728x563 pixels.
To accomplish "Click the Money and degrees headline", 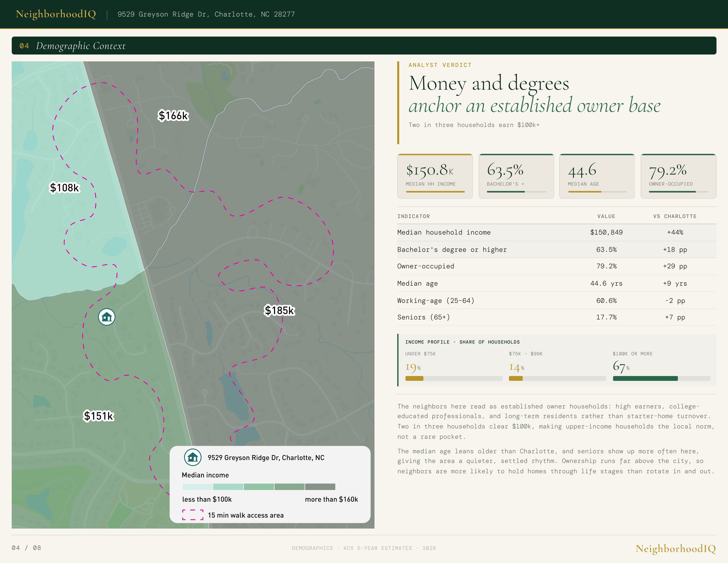I will (x=489, y=83).
